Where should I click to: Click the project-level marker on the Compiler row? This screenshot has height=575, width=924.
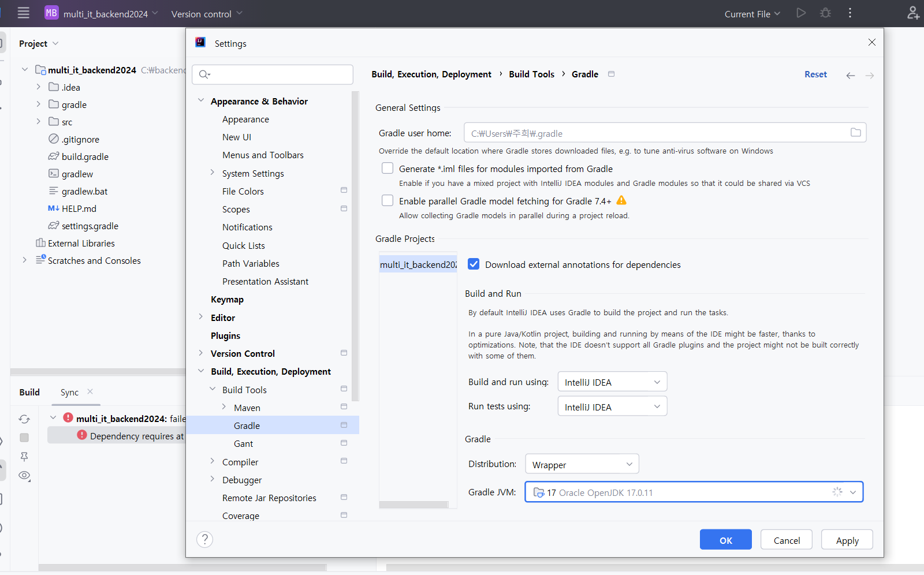tap(344, 461)
